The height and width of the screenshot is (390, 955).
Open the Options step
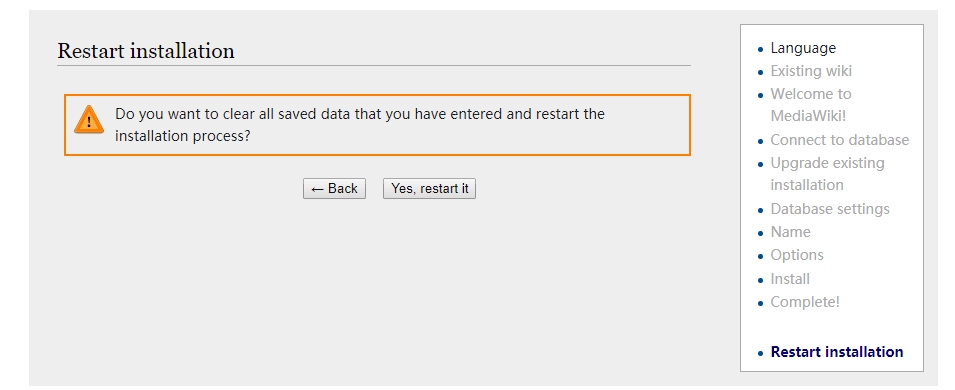pyautogui.click(x=797, y=255)
